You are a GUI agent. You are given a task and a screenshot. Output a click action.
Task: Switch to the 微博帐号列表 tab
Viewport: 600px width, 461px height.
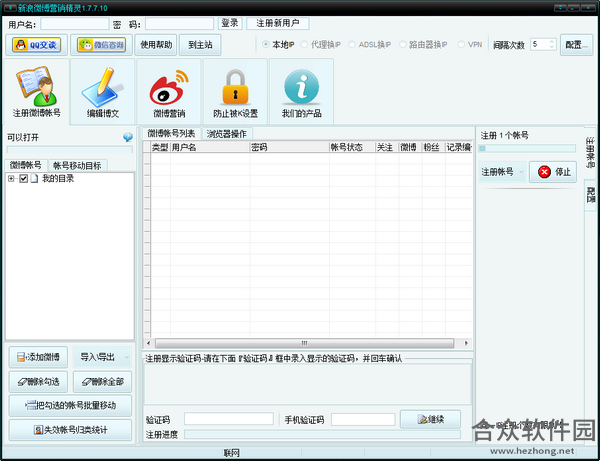click(171, 134)
